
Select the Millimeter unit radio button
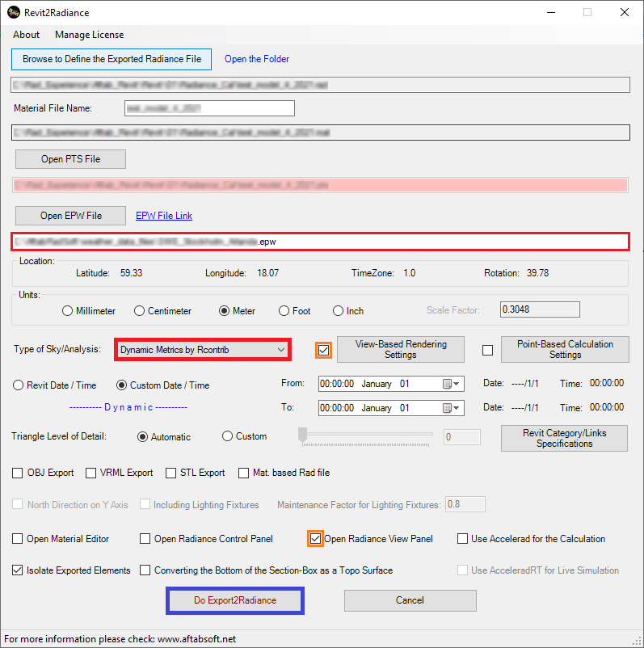(x=67, y=311)
